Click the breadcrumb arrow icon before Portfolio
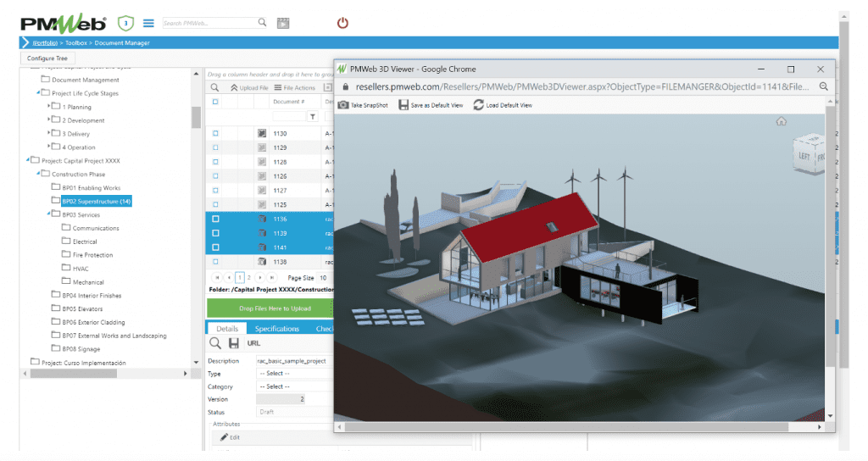 click(25, 42)
